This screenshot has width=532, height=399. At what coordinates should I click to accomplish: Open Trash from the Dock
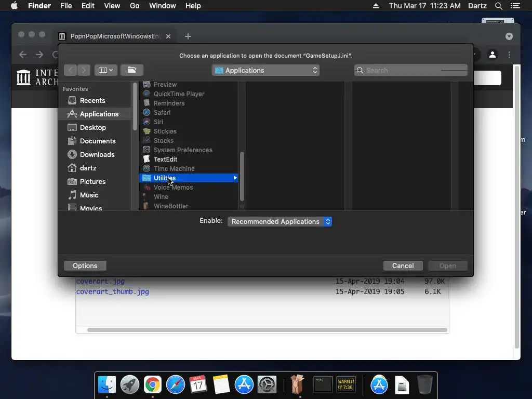tap(424, 385)
